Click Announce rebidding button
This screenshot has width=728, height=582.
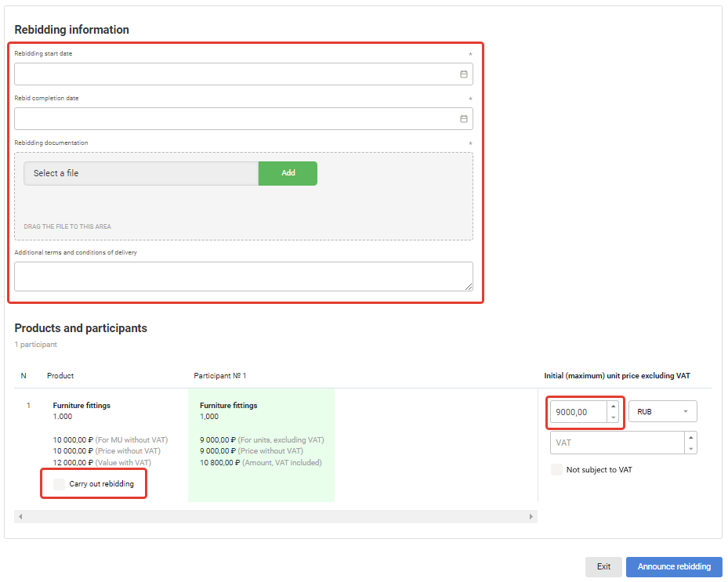coord(674,566)
